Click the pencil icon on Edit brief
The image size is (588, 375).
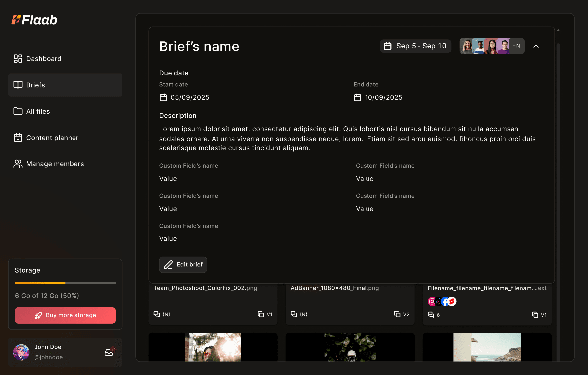[168, 265]
